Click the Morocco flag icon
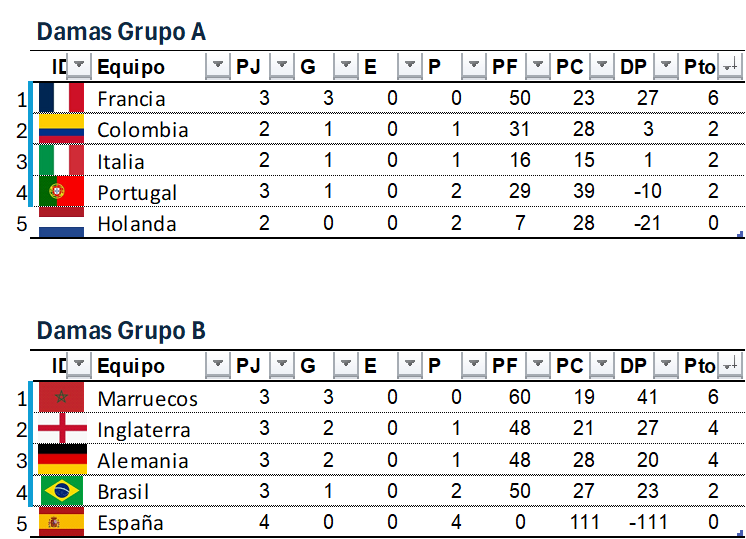Image resolution: width=746 pixels, height=539 pixels. point(61,397)
